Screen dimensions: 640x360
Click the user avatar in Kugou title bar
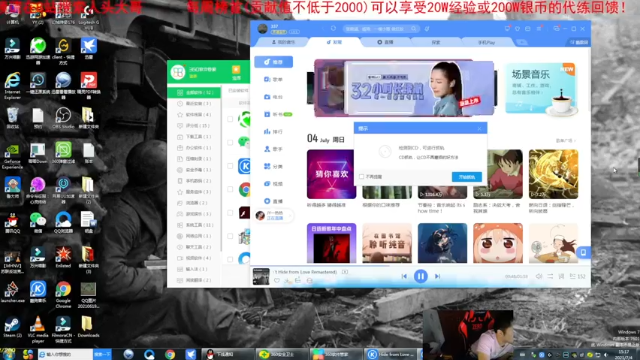tap(263, 29)
